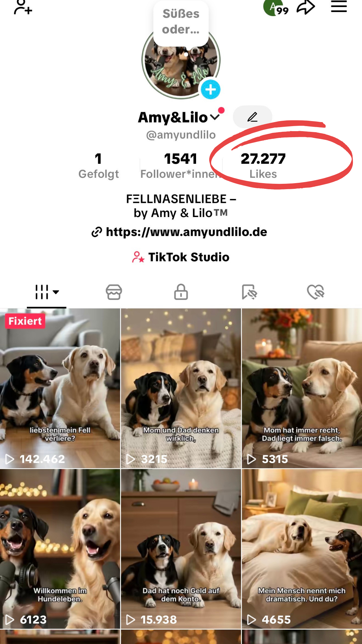Tap the TikTok Studio person-star icon
This screenshot has width=362, height=644.
point(138,257)
